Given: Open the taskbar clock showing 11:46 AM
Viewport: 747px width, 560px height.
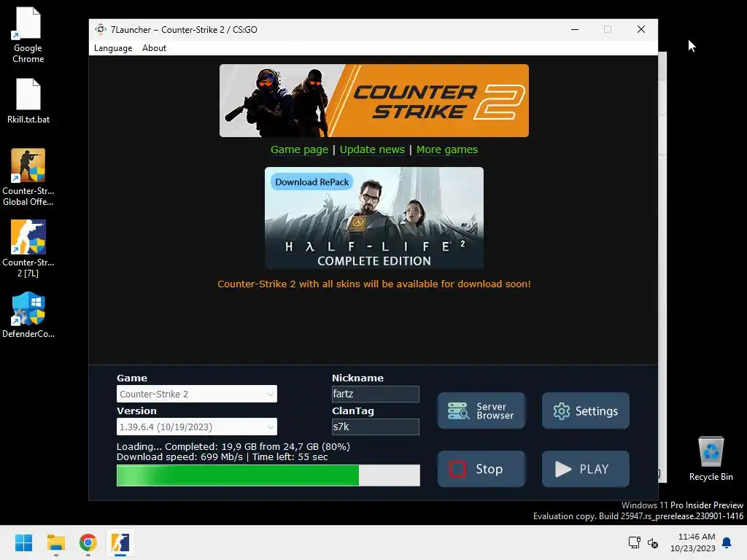Looking at the screenshot, I should [x=693, y=542].
